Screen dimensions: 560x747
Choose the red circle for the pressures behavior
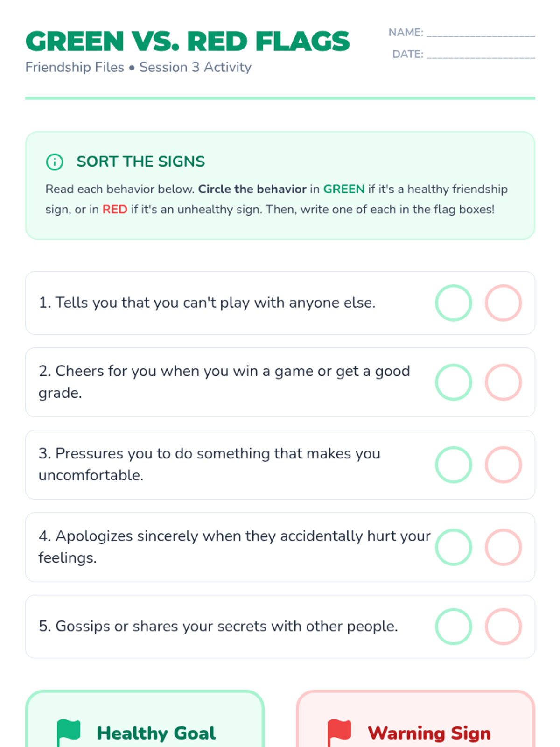pyautogui.click(x=503, y=465)
